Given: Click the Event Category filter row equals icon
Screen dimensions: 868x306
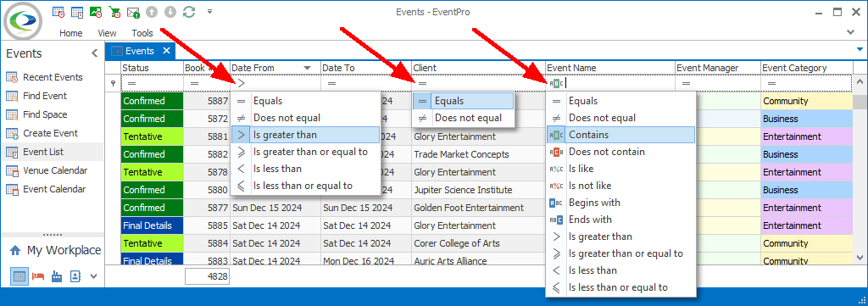Looking at the screenshot, I should [x=771, y=84].
